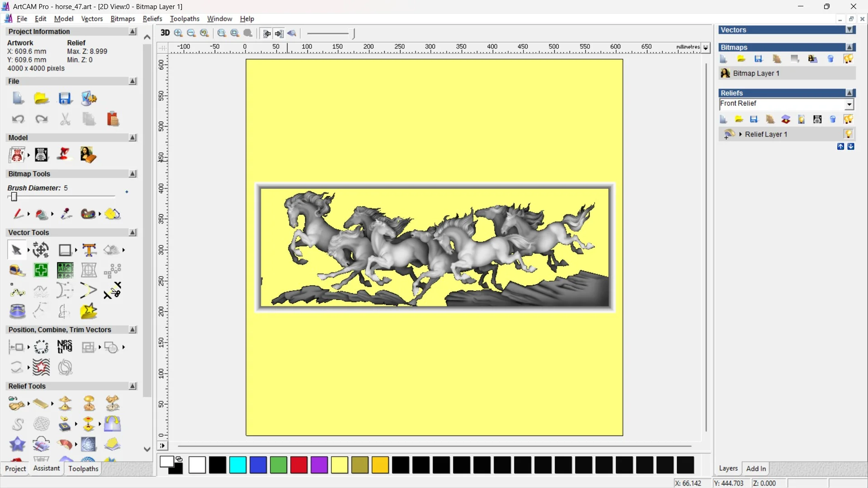Click the Add In button
The image size is (868, 488).
756,469
